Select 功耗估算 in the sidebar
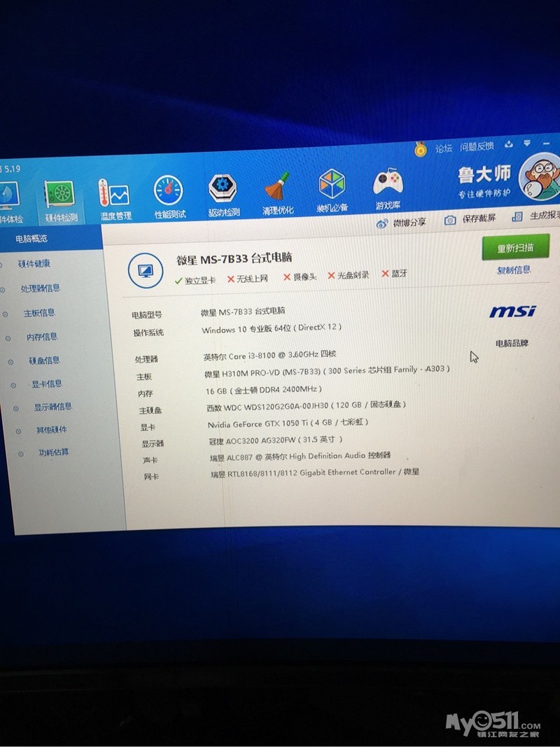The image size is (560, 747). point(53,452)
